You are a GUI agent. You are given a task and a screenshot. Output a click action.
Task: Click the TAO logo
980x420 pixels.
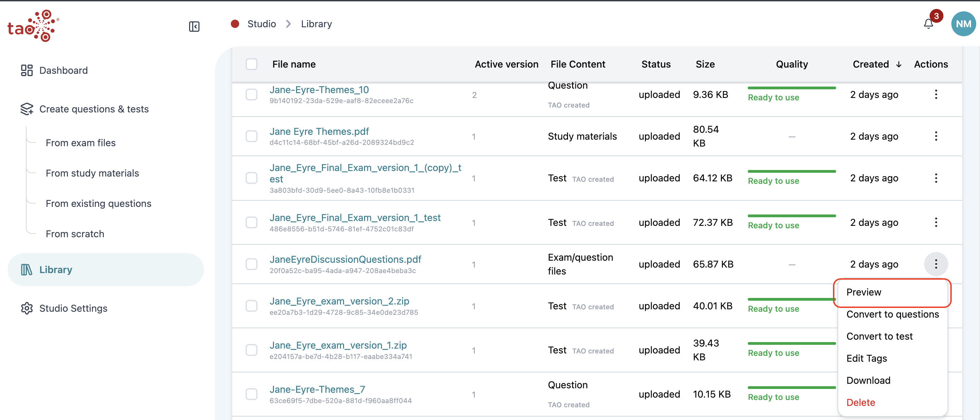33,26
